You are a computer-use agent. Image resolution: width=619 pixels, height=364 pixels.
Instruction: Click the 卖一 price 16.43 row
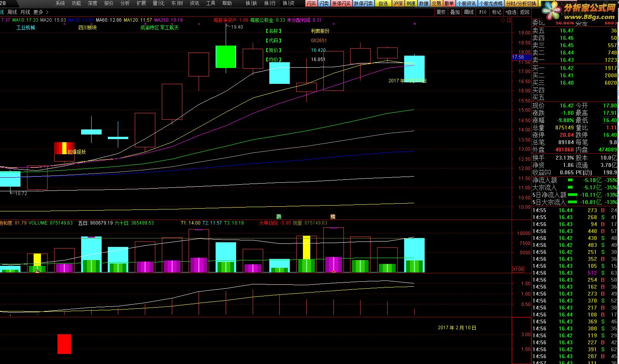[575, 60]
